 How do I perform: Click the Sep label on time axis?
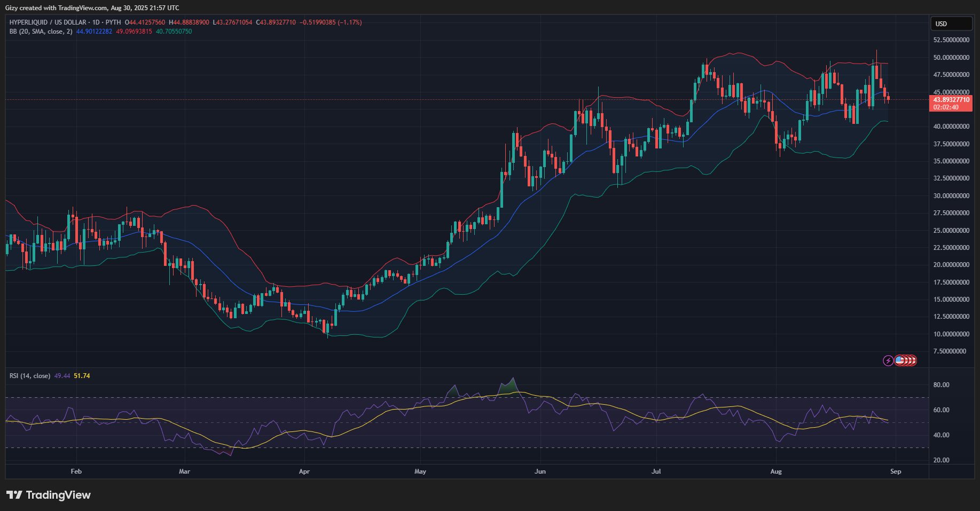click(896, 471)
